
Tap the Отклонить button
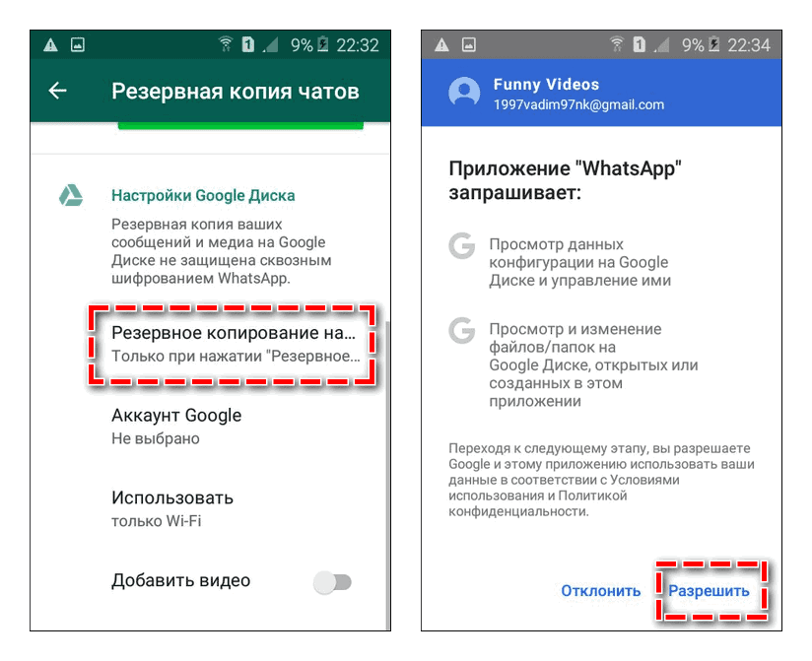click(x=601, y=591)
